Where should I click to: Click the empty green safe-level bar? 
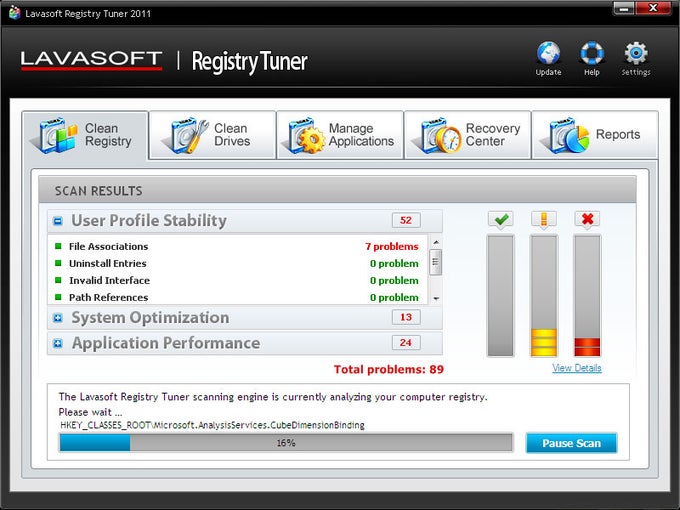[501, 296]
